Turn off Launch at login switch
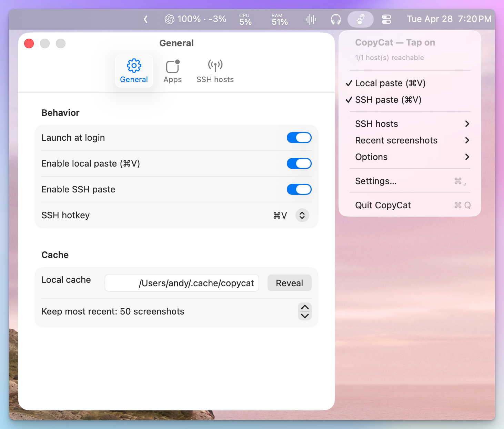The width and height of the screenshot is (504, 429). click(299, 138)
